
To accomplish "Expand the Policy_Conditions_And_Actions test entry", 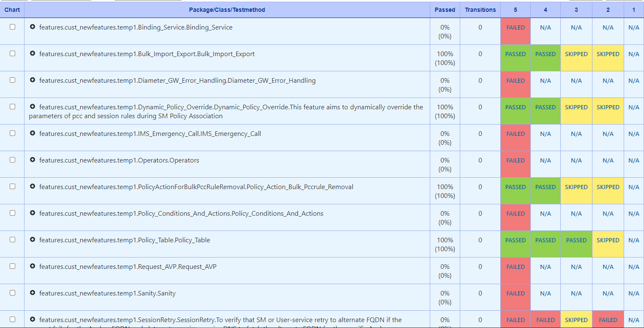I will coord(33,213).
